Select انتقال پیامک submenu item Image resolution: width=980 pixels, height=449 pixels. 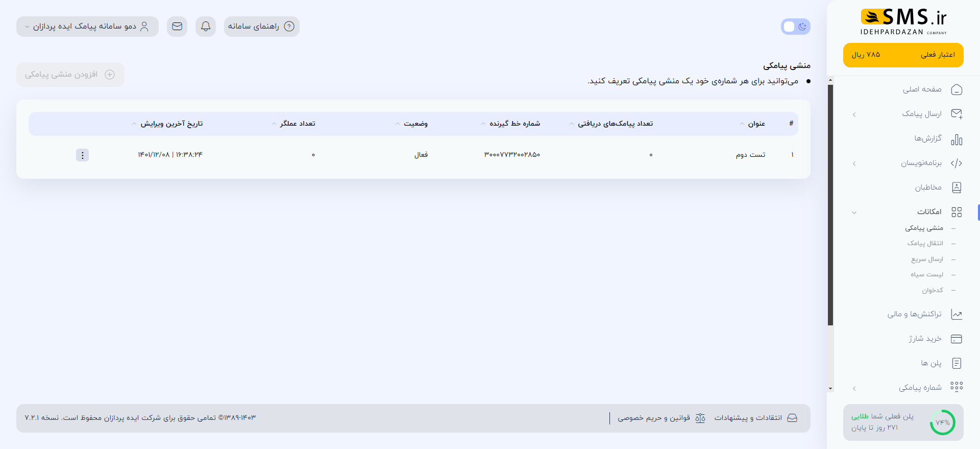[x=925, y=244]
